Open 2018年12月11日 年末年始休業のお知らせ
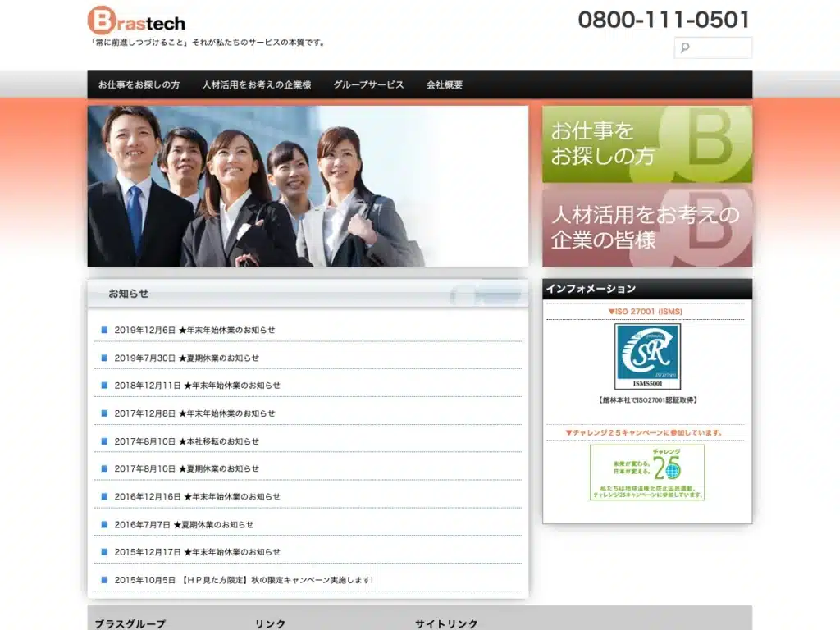This screenshot has height=630, width=840. (197, 386)
